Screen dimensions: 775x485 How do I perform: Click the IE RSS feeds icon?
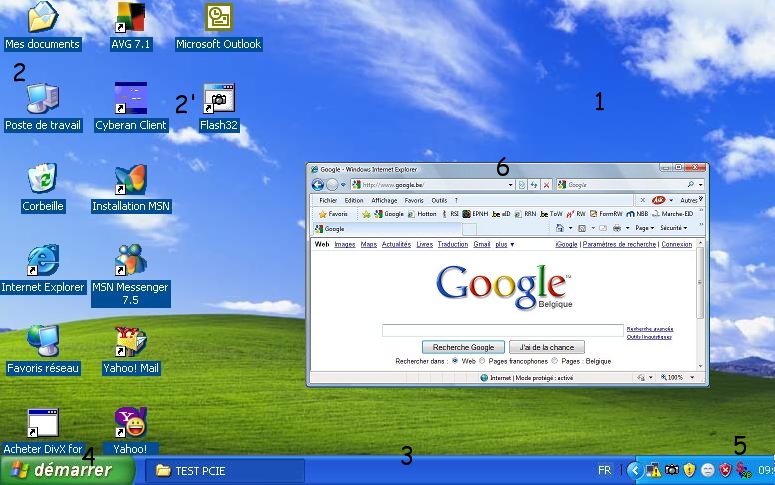[582, 228]
